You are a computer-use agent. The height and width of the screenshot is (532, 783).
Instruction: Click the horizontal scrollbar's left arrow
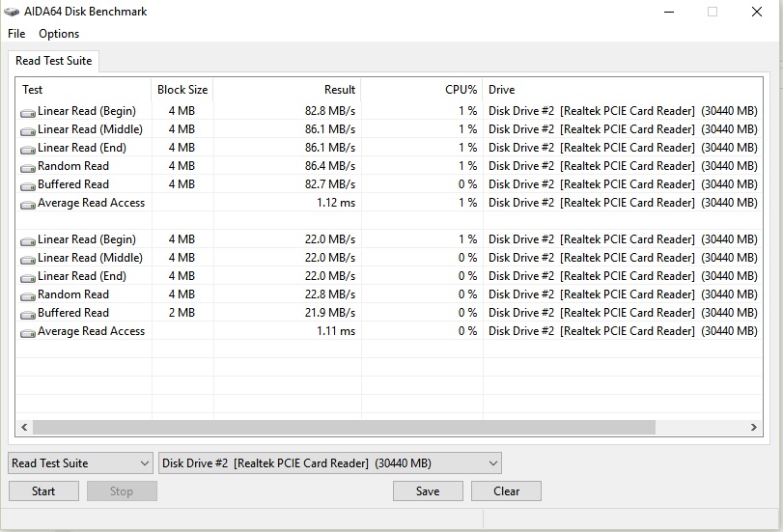tap(24, 427)
